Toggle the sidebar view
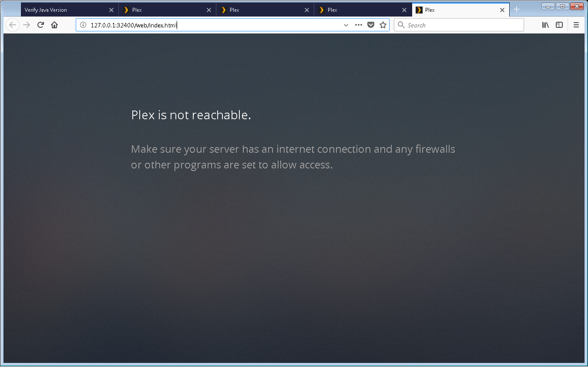The width and height of the screenshot is (588, 369). click(559, 25)
